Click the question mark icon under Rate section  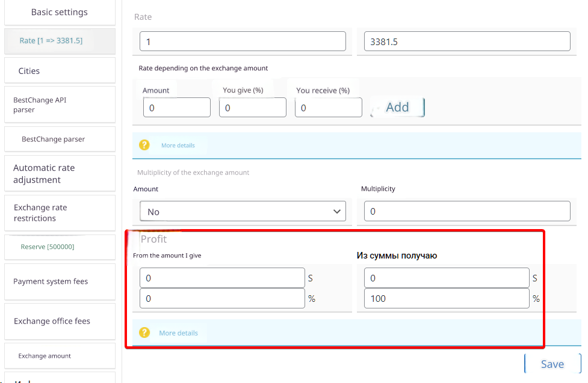coord(144,145)
